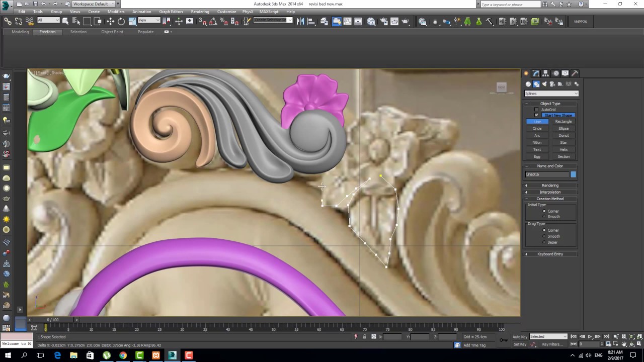Open the Graph Editors menu
The width and height of the screenshot is (644, 362).
pyautogui.click(x=171, y=12)
